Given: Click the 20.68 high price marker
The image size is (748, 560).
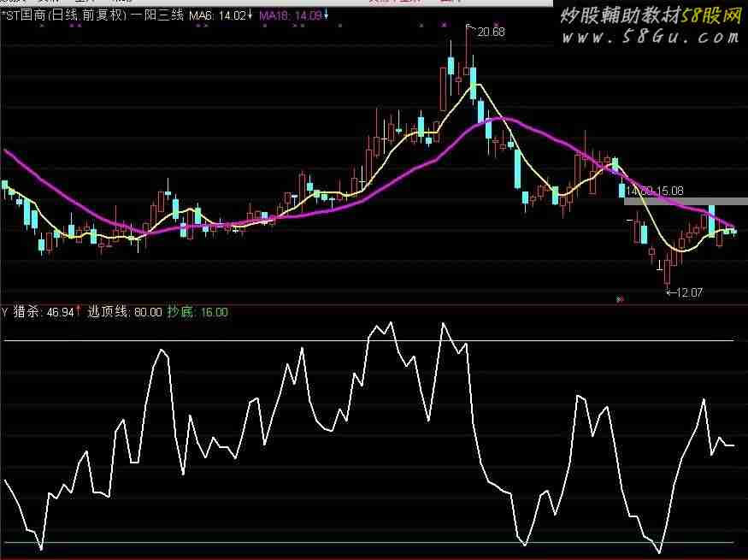Looking at the screenshot, I should tap(491, 32).
